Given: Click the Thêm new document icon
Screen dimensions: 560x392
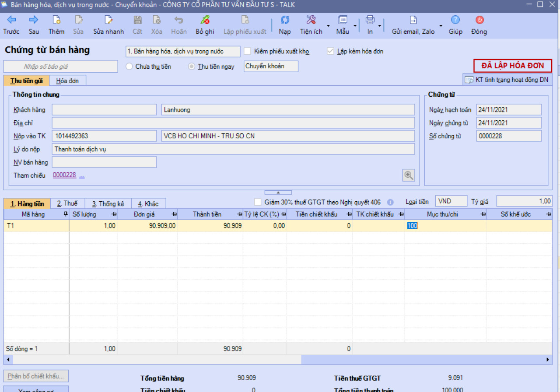Looking at the screenshot, I should (56, 20).
